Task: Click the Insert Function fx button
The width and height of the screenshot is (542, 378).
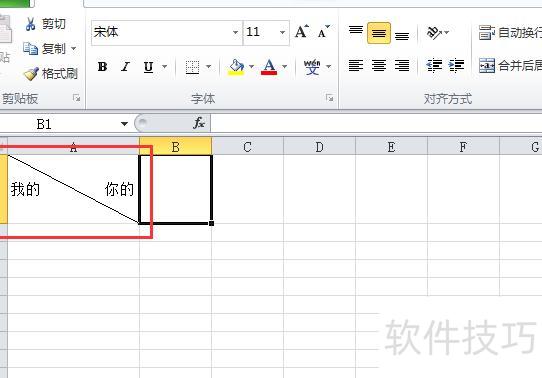Action: 199,123
